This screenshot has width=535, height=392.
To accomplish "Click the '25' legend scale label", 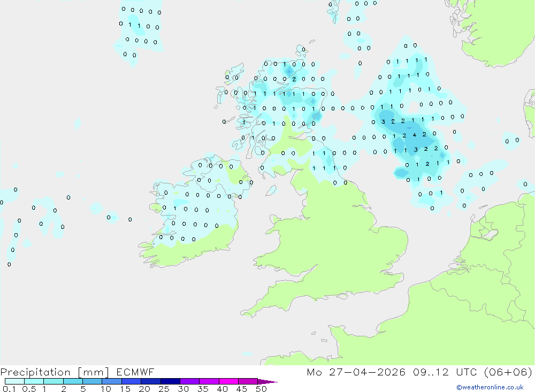I will 164,389.
